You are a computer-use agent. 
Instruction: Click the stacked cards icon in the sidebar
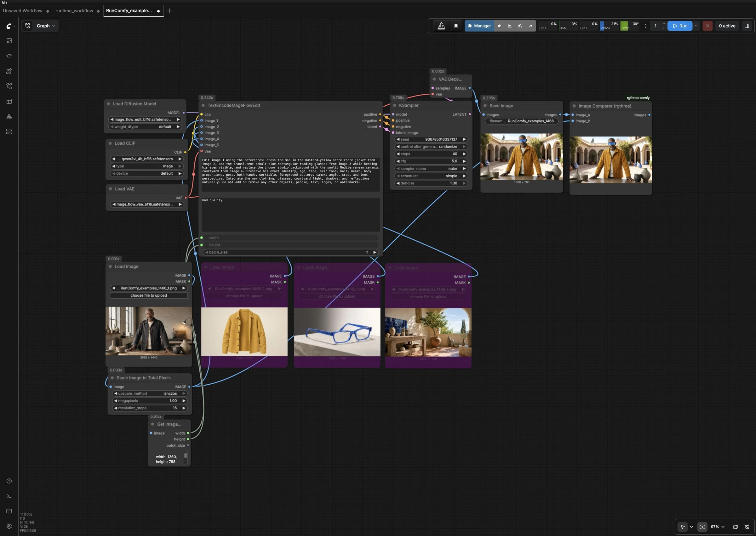(9, 132)
